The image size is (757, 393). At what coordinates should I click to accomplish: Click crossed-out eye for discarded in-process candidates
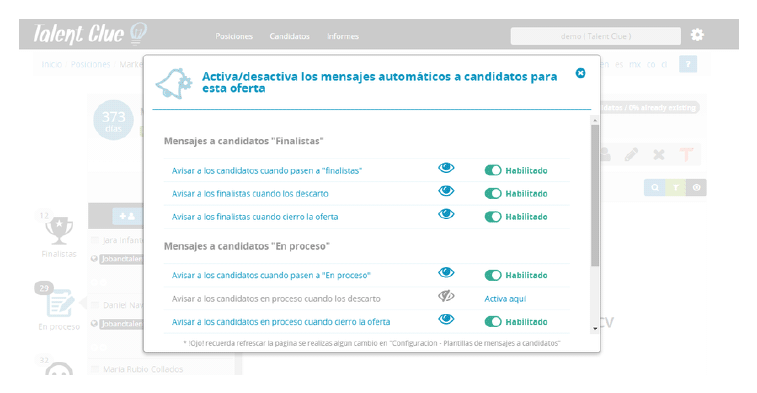click(x=446, y=296)
